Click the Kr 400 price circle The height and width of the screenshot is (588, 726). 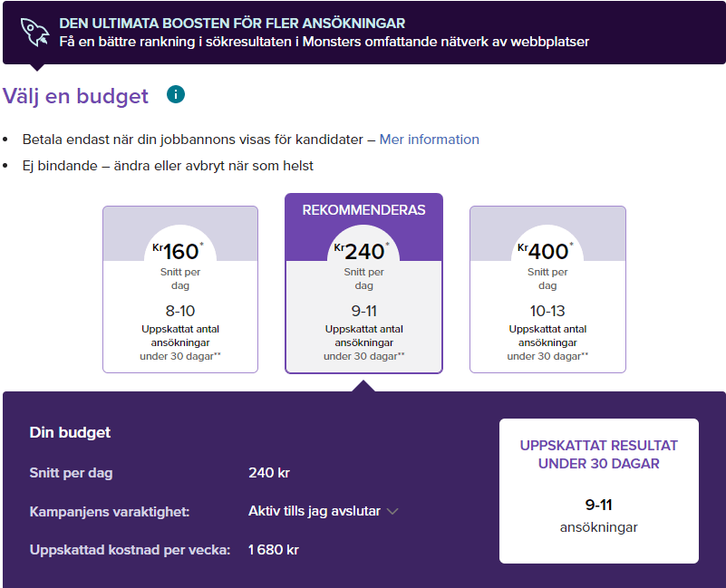(547, 251)
